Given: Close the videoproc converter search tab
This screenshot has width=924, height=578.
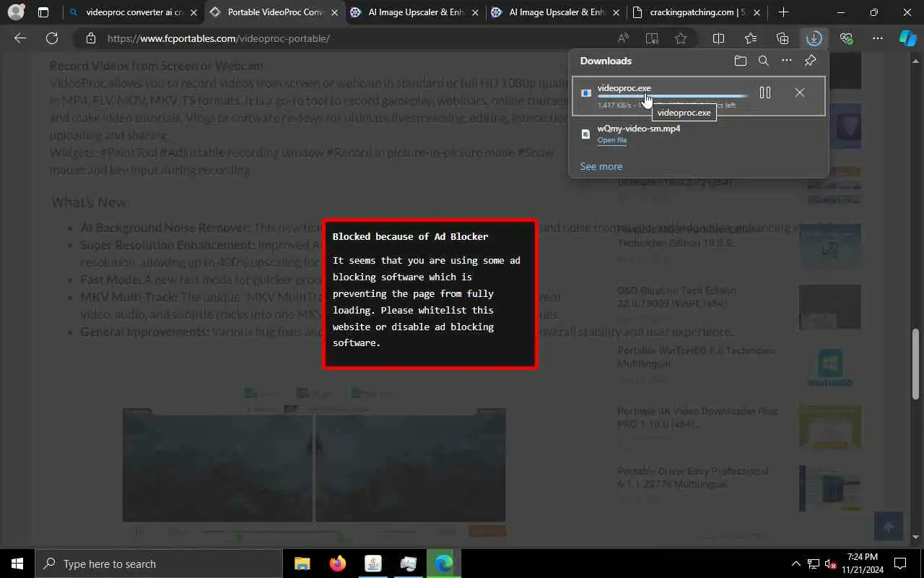Looking at the screenshot, I should pyautogui.click(x=193, y=12).
